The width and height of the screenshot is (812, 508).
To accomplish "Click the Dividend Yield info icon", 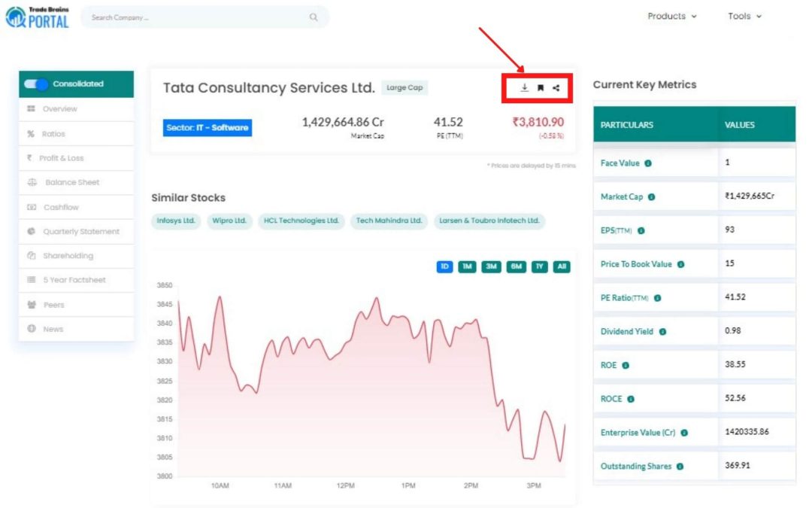I will 662,332.
